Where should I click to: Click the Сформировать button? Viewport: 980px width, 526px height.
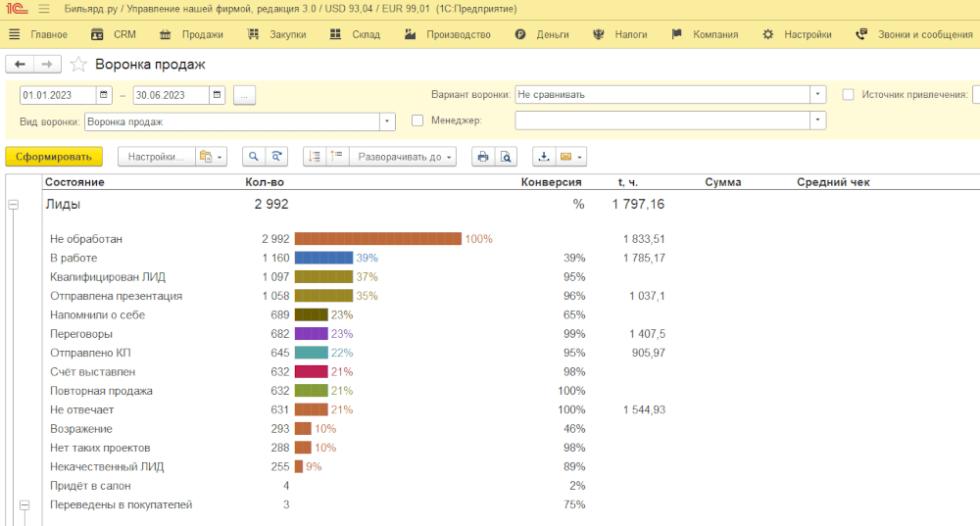coord(53,157)
